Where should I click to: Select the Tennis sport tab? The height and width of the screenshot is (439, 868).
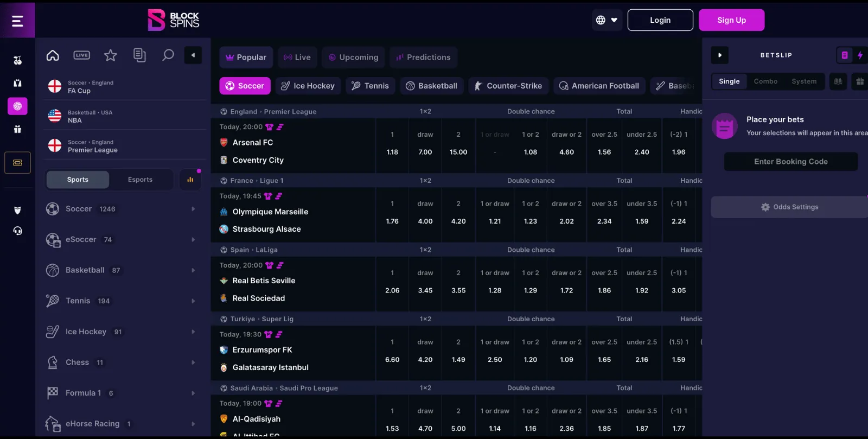click(x=371, y=86)
